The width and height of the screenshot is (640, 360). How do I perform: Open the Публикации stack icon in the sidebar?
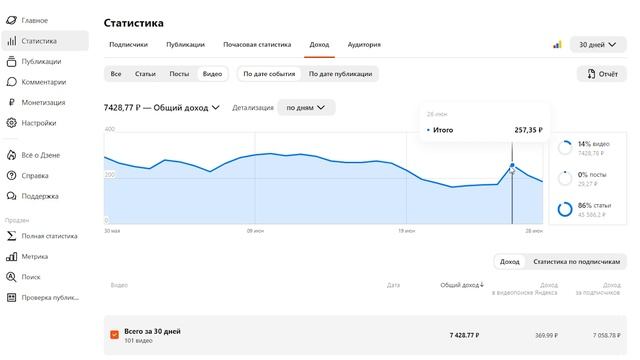[11, 61]
